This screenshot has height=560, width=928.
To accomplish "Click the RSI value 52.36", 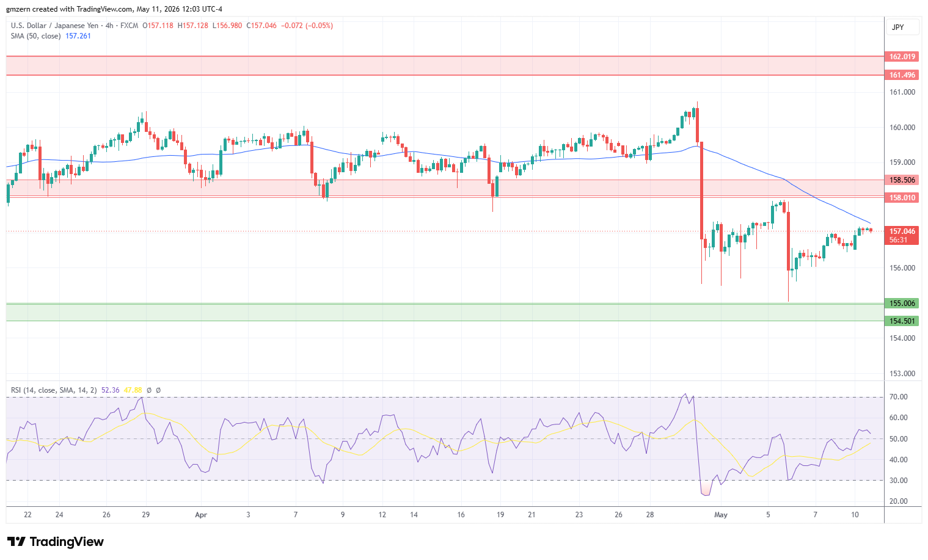I will (x=110, y=390).
